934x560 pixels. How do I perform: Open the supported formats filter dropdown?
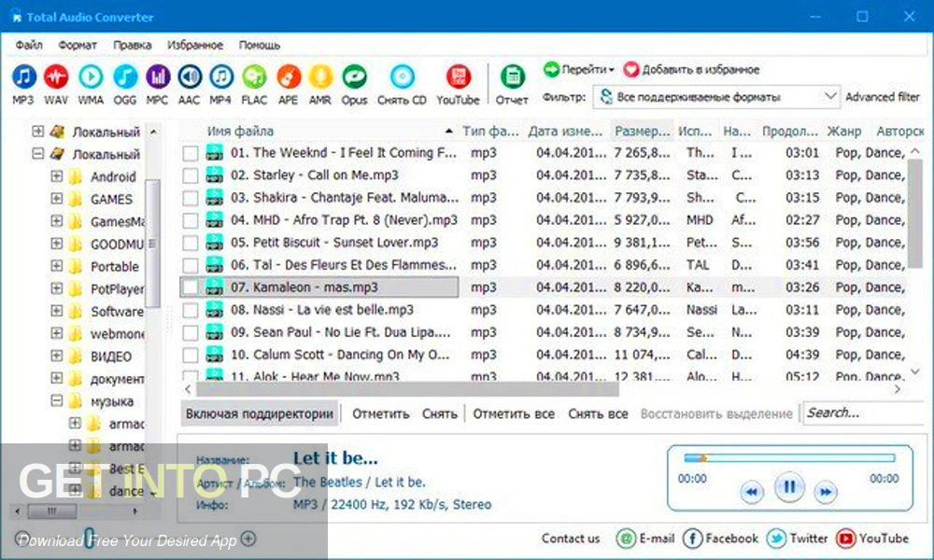[830, 96]
